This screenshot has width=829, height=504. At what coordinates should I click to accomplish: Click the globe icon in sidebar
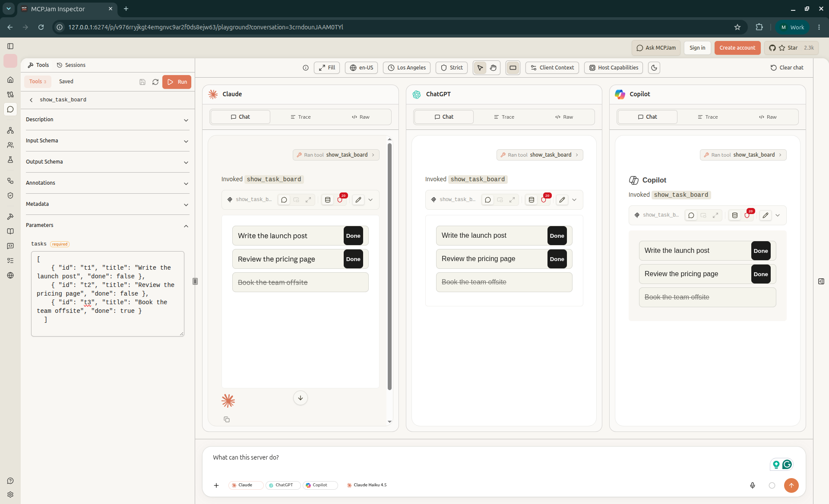pyautogui.click(x=10, y=275)
